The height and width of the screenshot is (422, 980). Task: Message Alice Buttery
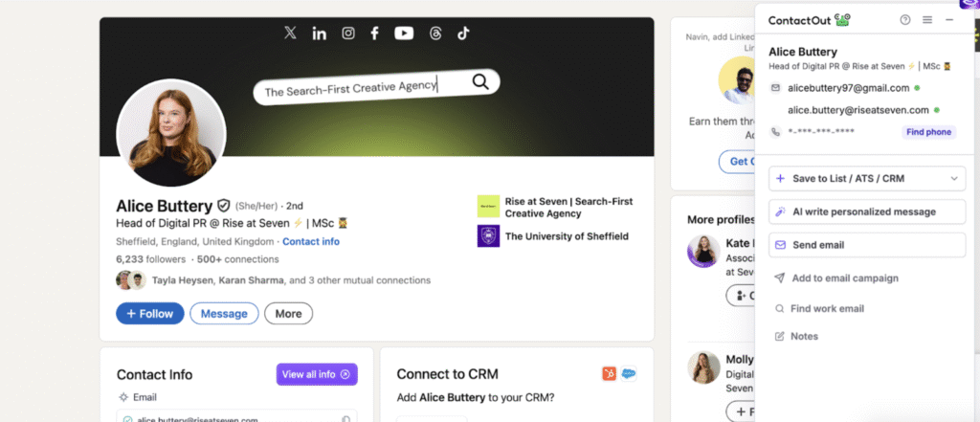[224, 313]
